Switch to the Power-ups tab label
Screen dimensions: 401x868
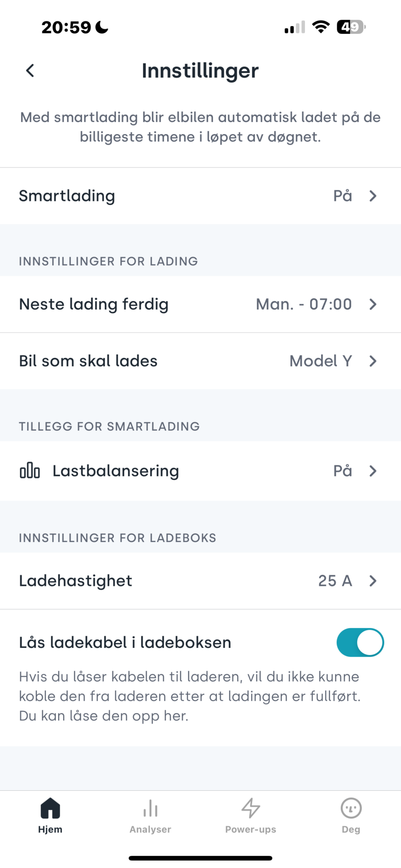tap(251, 829)
